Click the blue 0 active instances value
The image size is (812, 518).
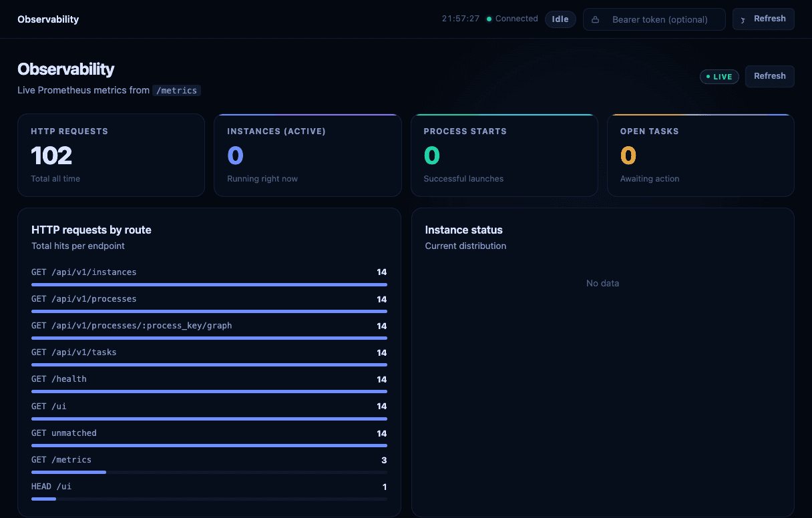pyautogui.click(x=235, y=156)
